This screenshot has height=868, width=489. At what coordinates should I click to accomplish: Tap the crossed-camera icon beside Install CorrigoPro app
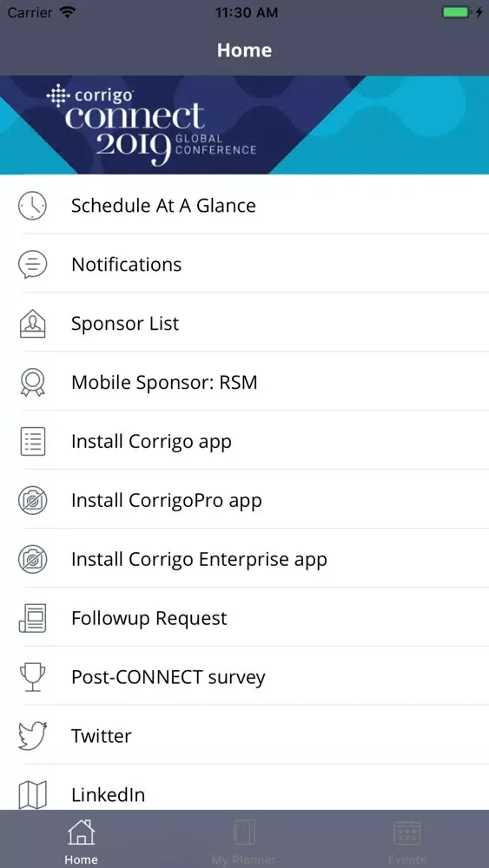point(32,501)
